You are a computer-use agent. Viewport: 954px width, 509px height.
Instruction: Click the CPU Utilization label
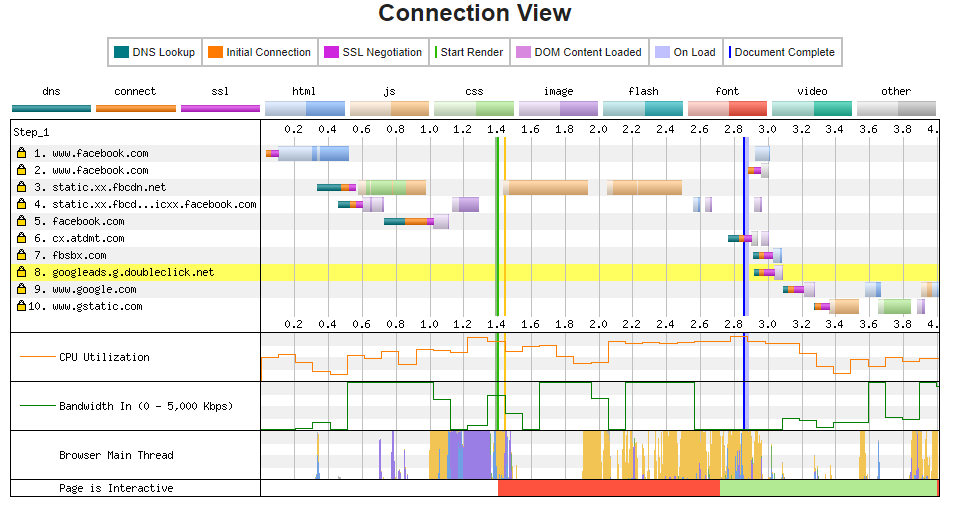click(104, 357)
